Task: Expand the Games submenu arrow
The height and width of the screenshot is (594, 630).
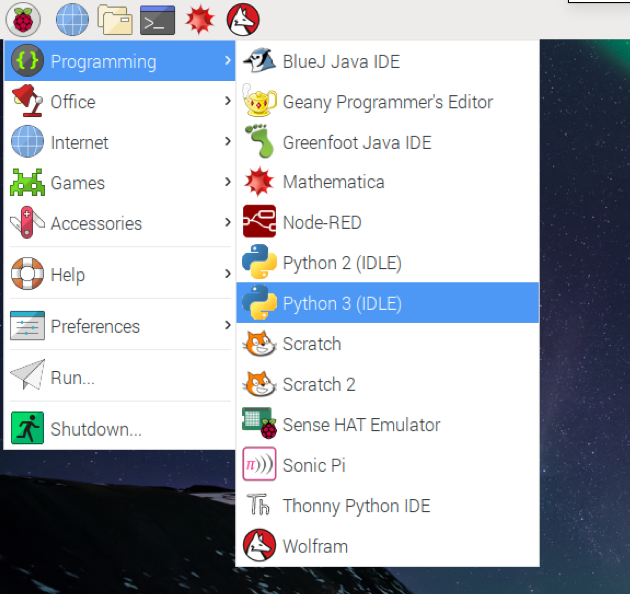Action: pos(227,182)
